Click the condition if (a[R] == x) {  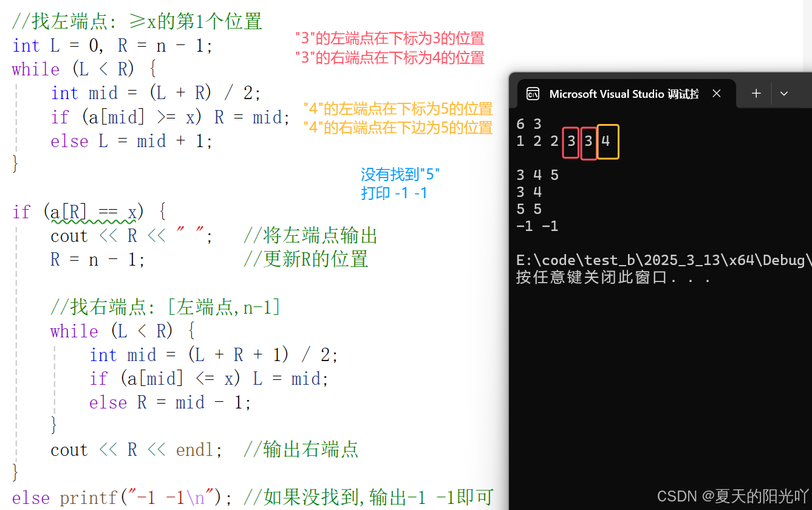[x=89, y=212]
